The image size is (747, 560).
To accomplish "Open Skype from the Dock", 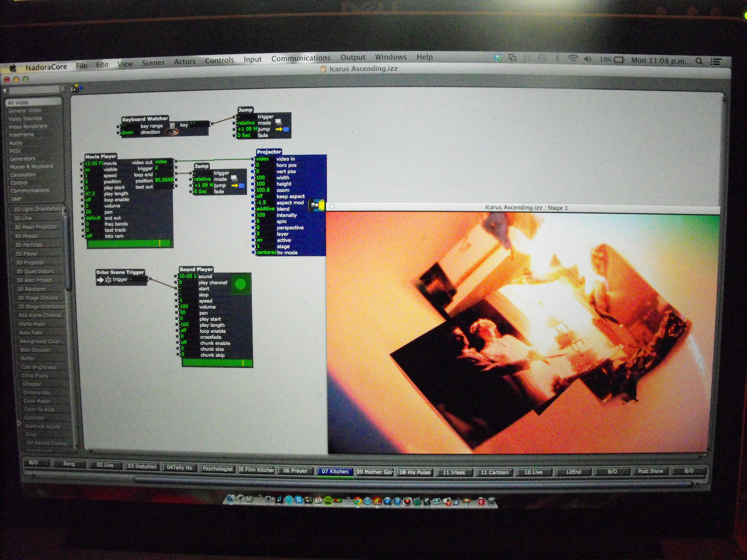I will (299, 500).
